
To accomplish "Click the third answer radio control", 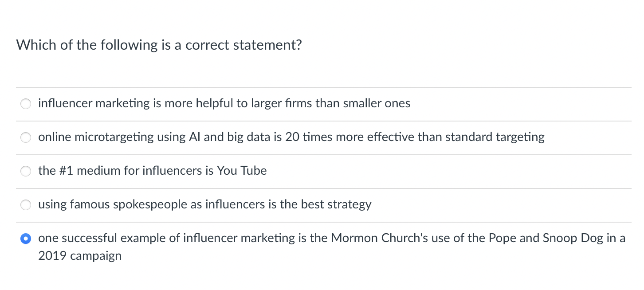I will (x=26, y=171).
